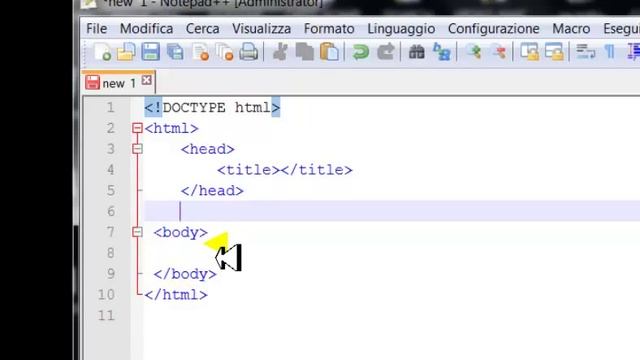The height and width of the screenshot is (360, 640).
Task: Click line number 11 in margin
Action: [x=106, y=316]
